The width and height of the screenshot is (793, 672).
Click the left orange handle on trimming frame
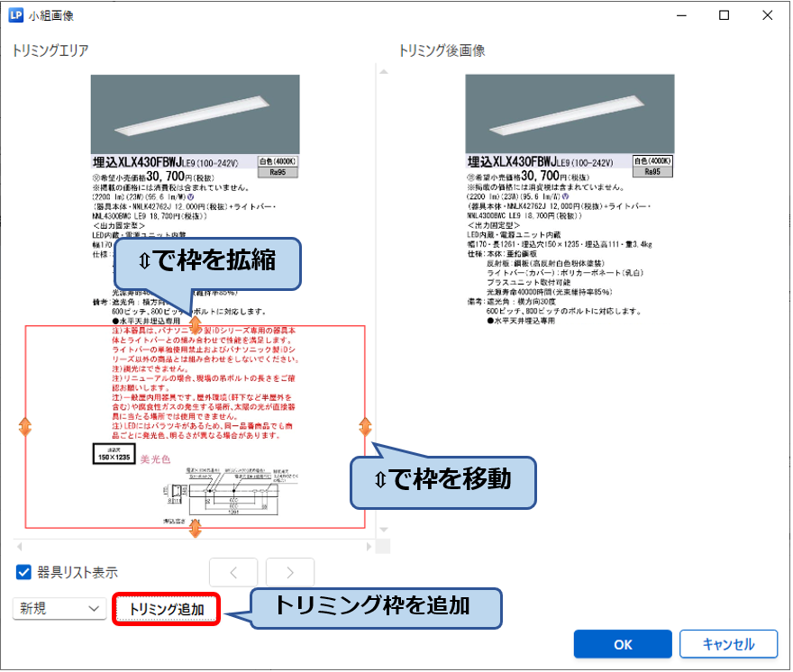(25, 427)
